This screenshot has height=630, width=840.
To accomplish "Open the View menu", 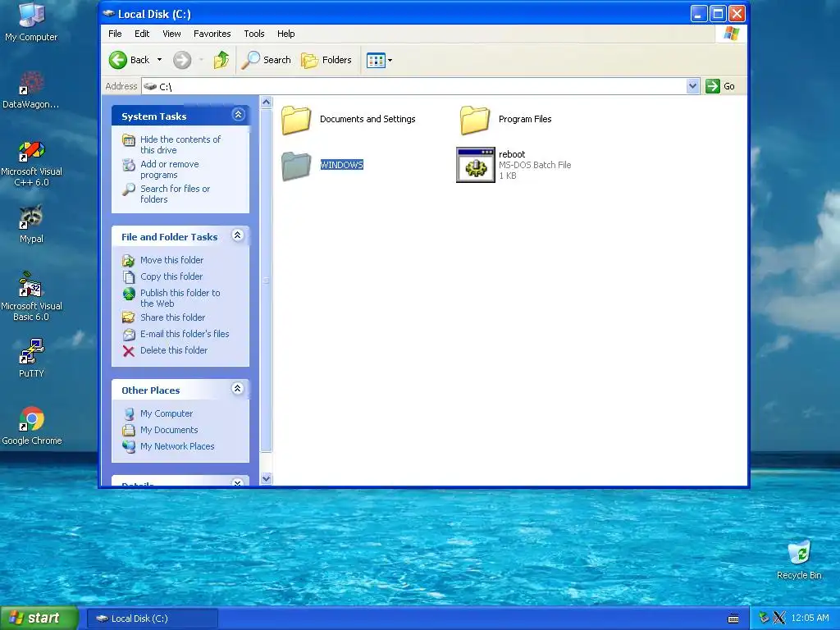I will (x=171, y=34).
